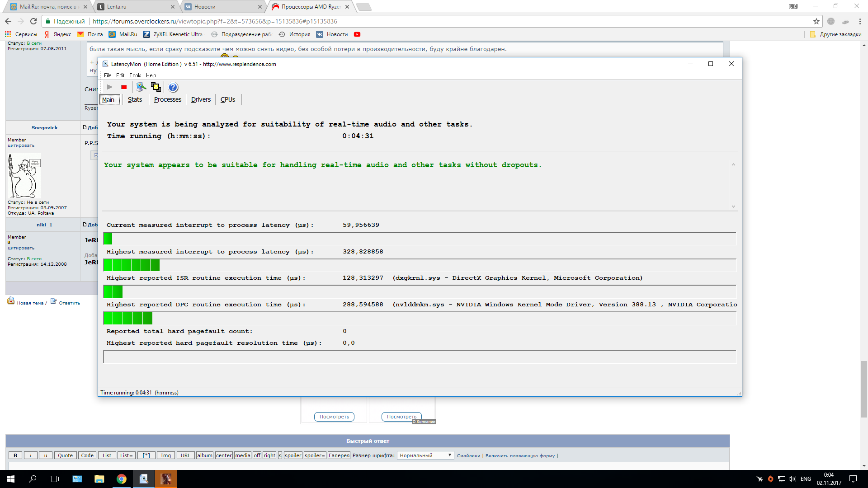Image resolution: width=868 pixels, height=488 pixels.
Task: Open the Tools menu in LatencyMon
Action: click(x=135, y=75)
